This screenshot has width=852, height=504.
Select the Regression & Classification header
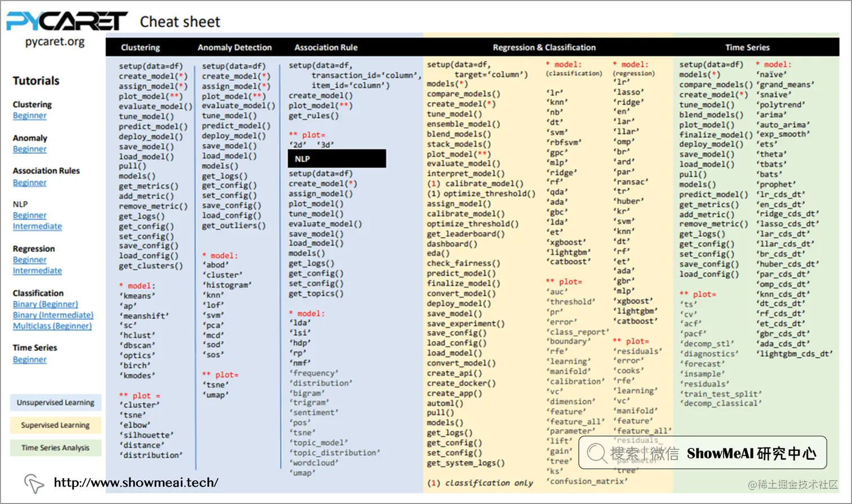coord(544,48)
